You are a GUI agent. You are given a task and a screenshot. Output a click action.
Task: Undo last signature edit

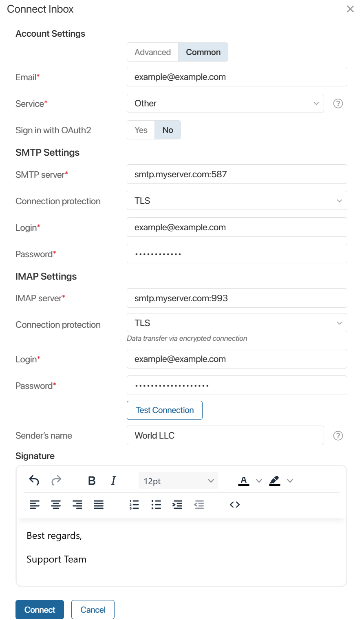[x=34, y=481]
